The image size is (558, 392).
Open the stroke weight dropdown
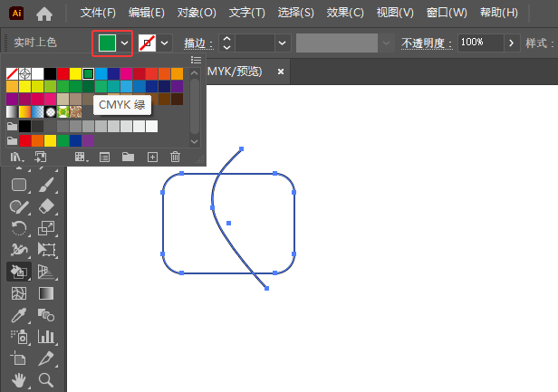pyautogui.click(x=283, y=43)
